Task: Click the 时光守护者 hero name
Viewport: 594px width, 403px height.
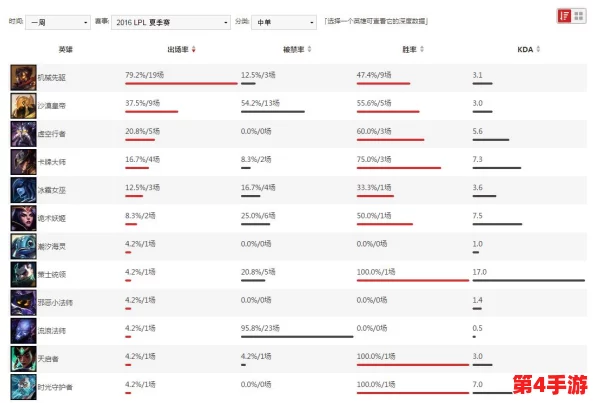Action: [x=55, y=387]
